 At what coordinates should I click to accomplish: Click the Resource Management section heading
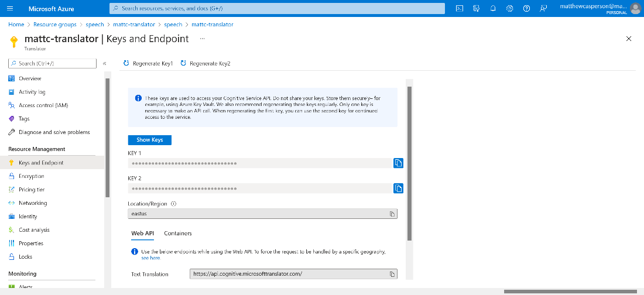pos(37,149)
